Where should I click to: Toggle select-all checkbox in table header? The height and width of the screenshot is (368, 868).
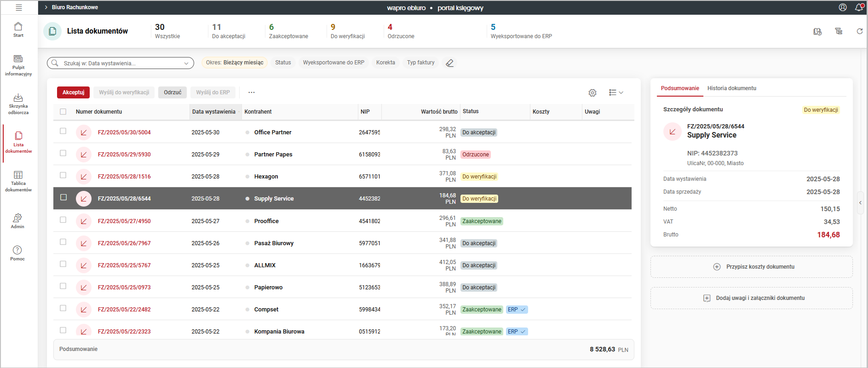[63, 112]
